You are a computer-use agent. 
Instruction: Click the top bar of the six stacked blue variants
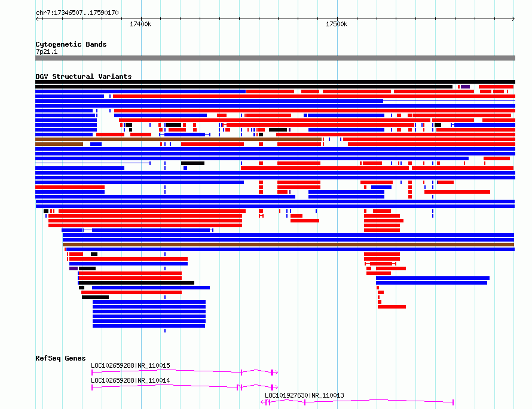(x=149, y=302)
